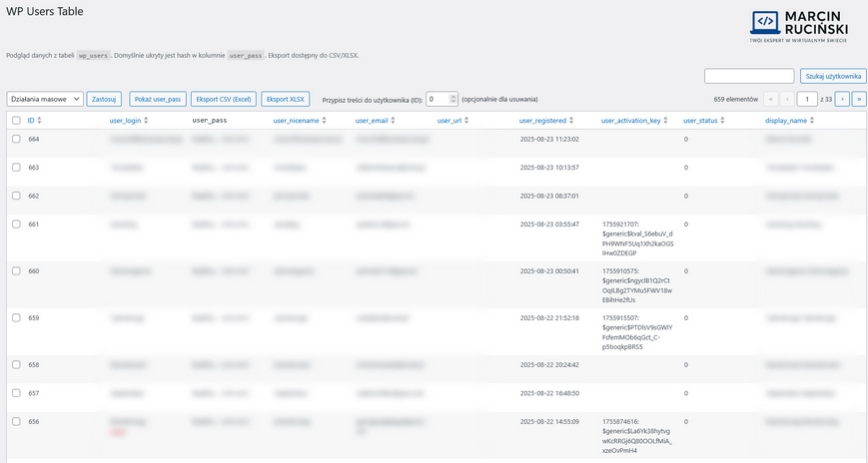The height and width of the screenshot is (463, 868).
Task: Jump to last page arrow
Action: [858, 99]
